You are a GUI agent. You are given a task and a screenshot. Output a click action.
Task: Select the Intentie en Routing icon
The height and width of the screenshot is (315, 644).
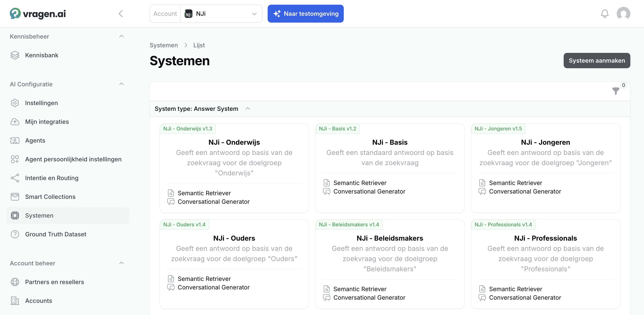(15, 178)
